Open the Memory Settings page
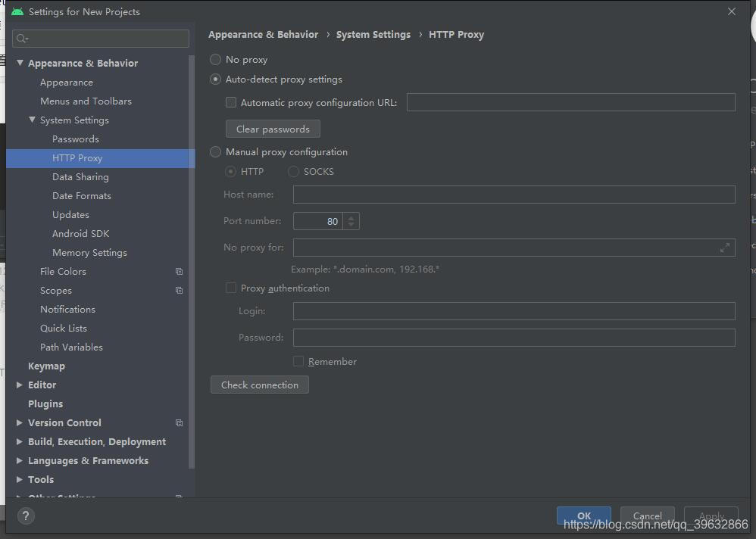Screen dimensions: 756x539 [x=89, y=252]
